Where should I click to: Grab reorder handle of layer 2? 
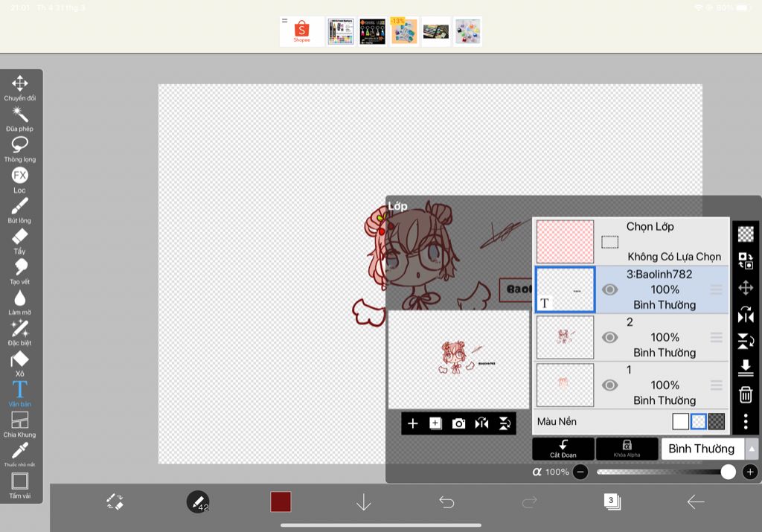(x=717, y=337)
